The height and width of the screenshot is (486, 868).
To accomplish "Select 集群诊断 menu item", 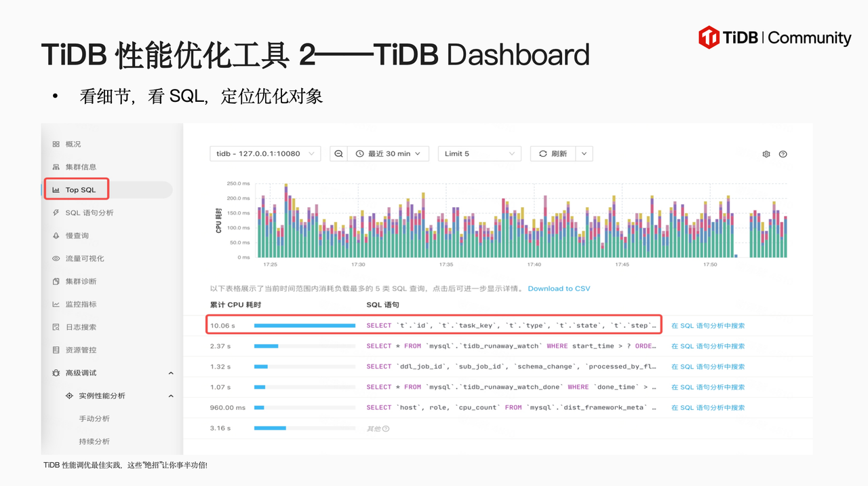I will (81, 282).
